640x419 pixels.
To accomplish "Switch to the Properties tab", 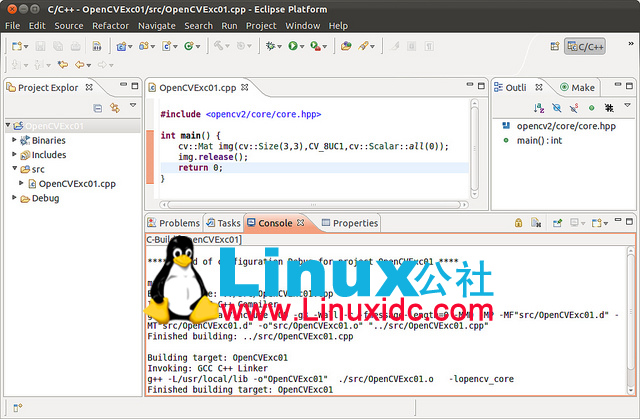I will coord(350,223).
